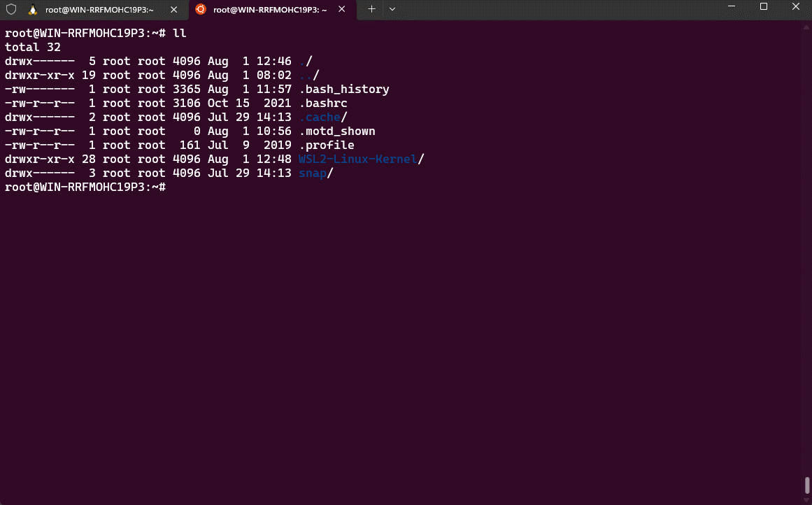
Task: Click the .bash_history file name
Action: [x=343, y=90]
